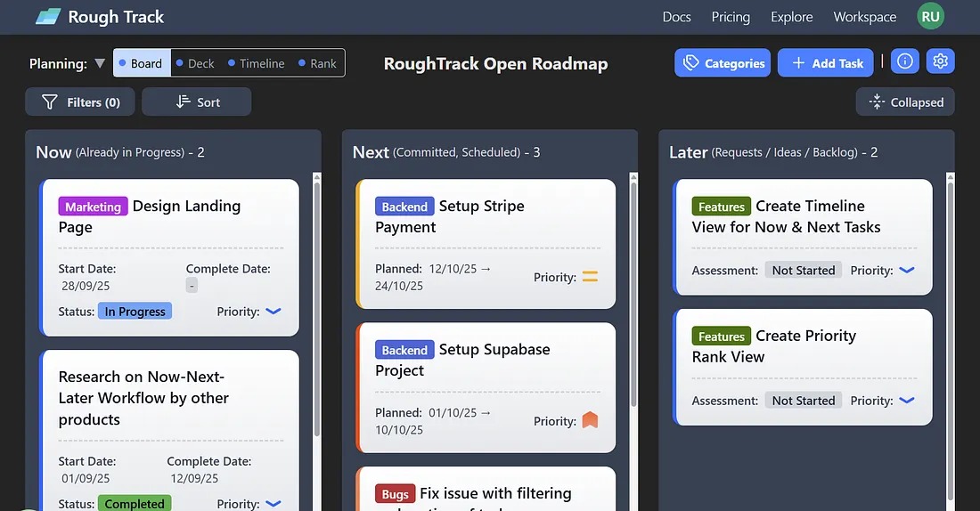The image size is (980, 511).
Task: Open the Categories button
Action: 723,63
